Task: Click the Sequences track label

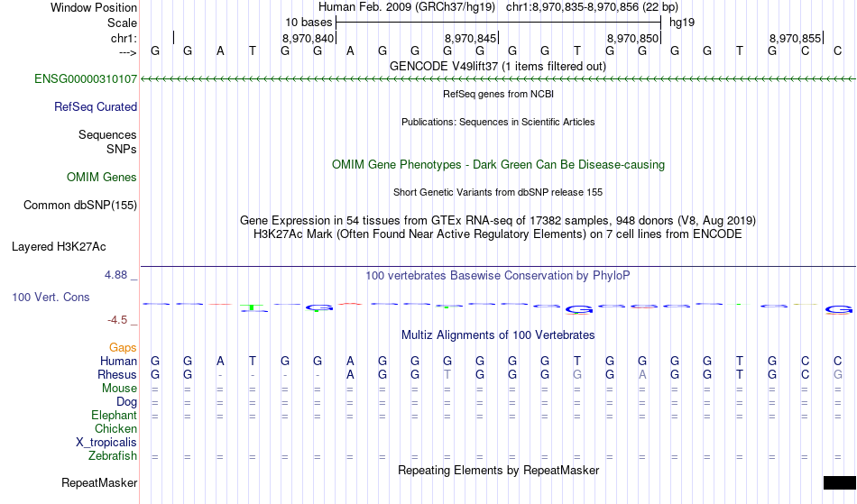Action: click(107, 135)
